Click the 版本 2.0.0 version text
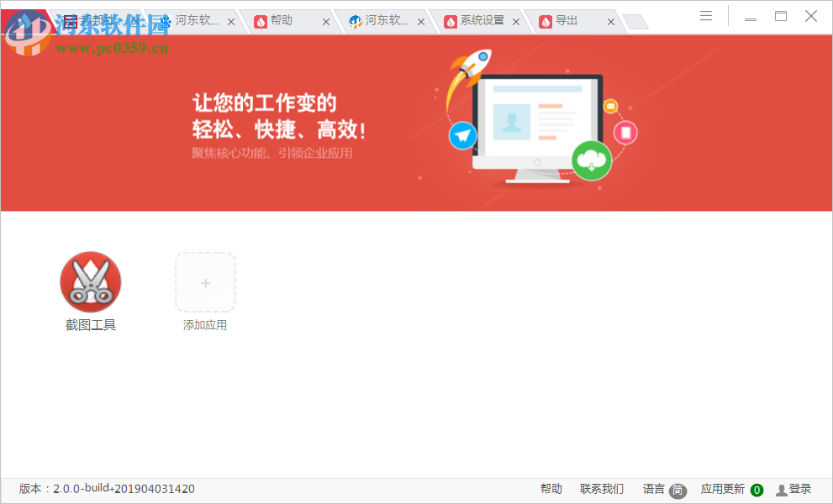The image size is (833, 504). pyautogui.click(x=107, y=488)
